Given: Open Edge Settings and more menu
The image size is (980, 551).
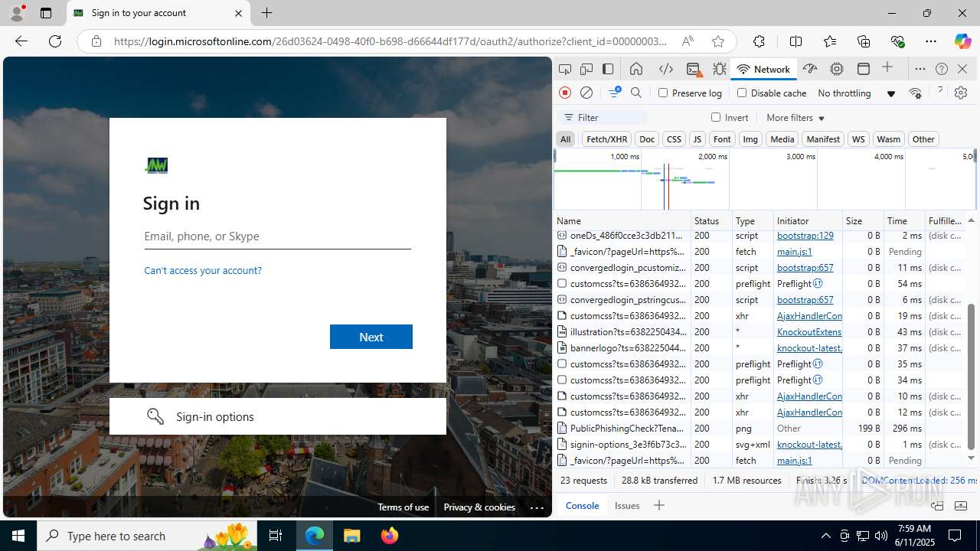Looking at the screenshot, I should (930, 41).
